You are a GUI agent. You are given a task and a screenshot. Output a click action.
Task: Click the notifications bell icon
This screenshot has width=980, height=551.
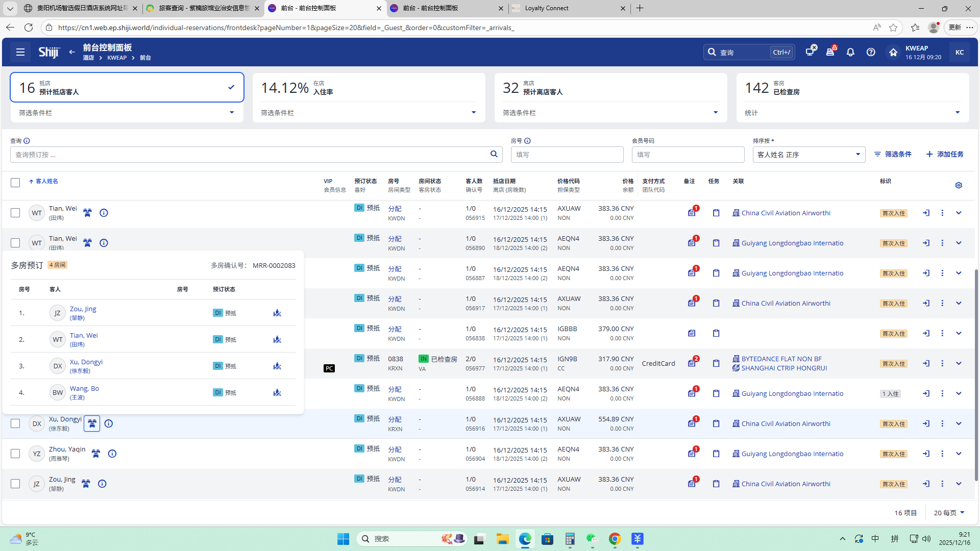pos(850,52)
